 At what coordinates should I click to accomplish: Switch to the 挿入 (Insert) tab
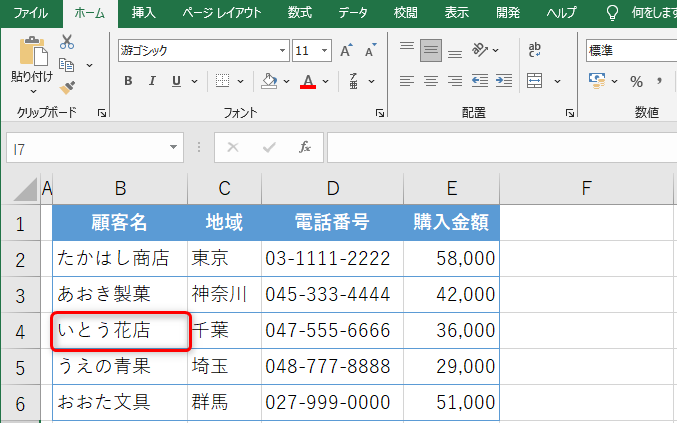pyautogui.click(x=143, y=13)
